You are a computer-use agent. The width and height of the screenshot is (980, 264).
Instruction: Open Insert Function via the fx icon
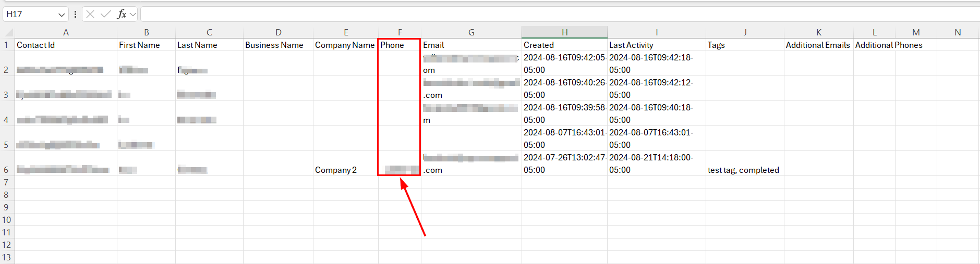pyautogui.click(x=122, y=14)
